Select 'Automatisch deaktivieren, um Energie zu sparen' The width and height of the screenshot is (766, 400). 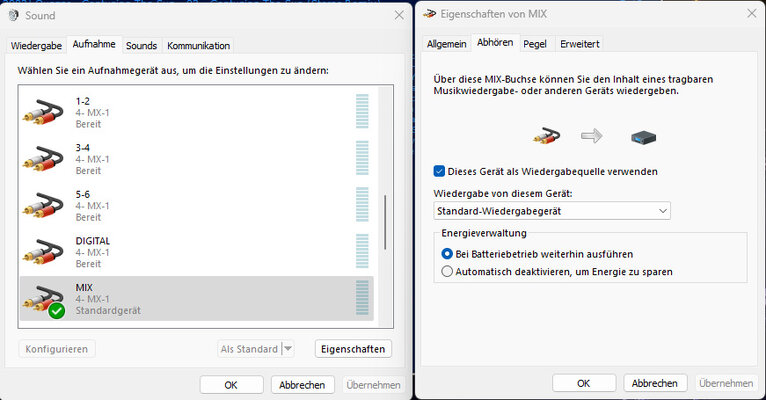click(447, 272)
